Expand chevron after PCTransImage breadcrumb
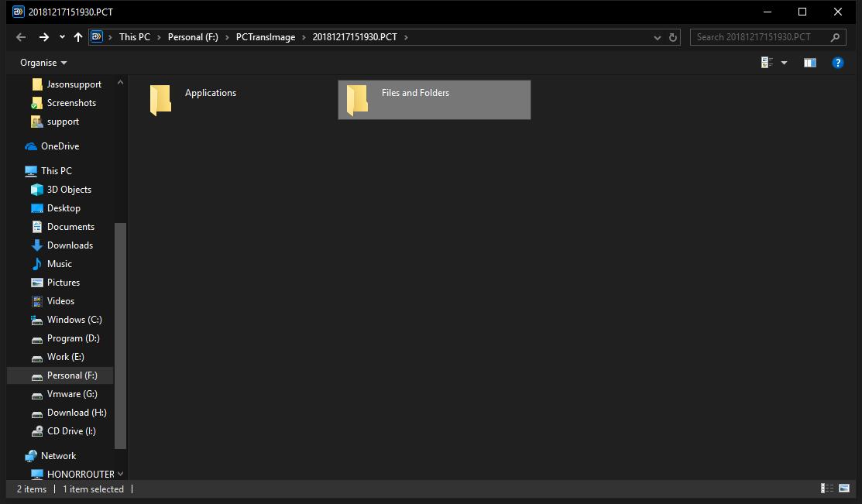 pyautogui.click(x=304, y=37)
